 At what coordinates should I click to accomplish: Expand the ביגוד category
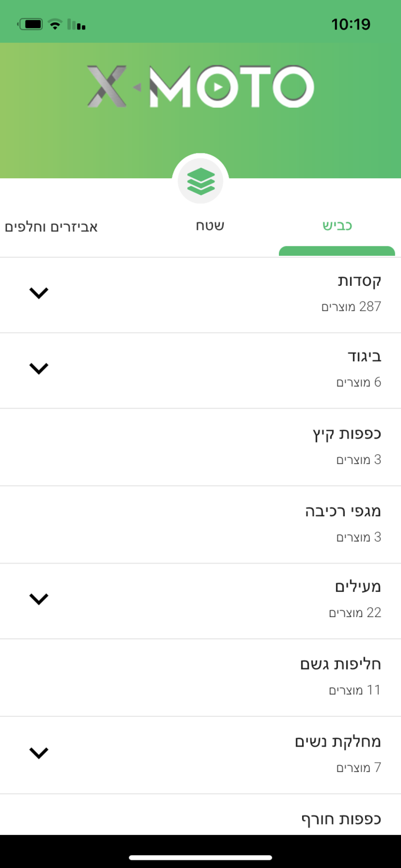tap(39, 369)
